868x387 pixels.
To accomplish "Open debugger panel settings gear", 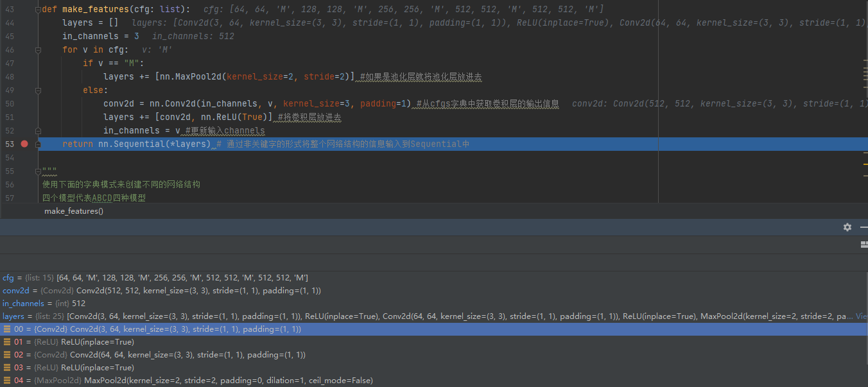I will pos(847,227).
